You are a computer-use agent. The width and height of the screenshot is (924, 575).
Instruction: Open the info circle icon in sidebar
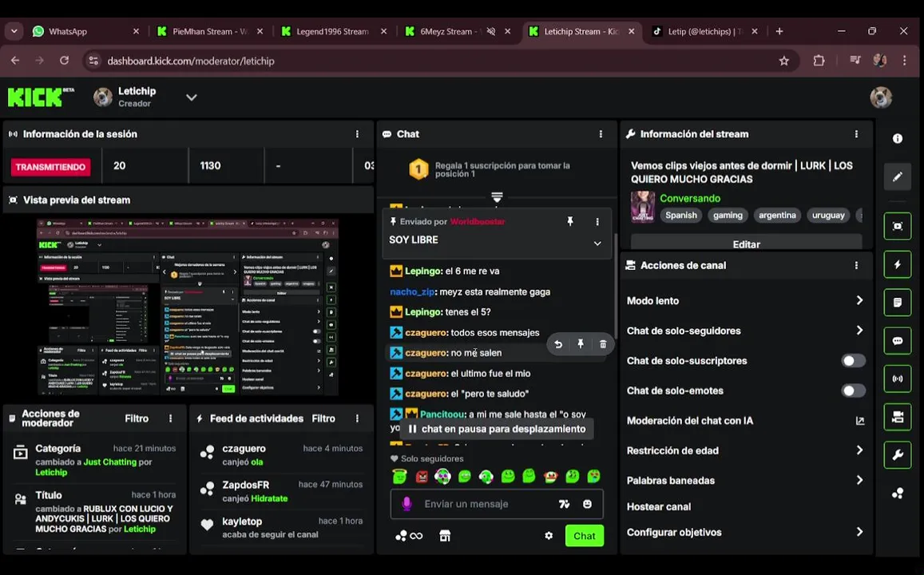[x=897, y=138]
